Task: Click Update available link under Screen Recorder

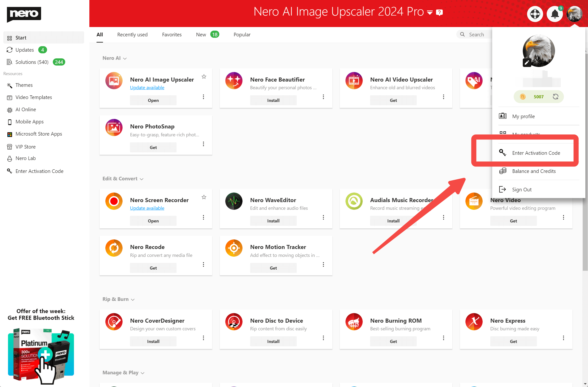Action: pyautogui.click(x=147, y=208)
